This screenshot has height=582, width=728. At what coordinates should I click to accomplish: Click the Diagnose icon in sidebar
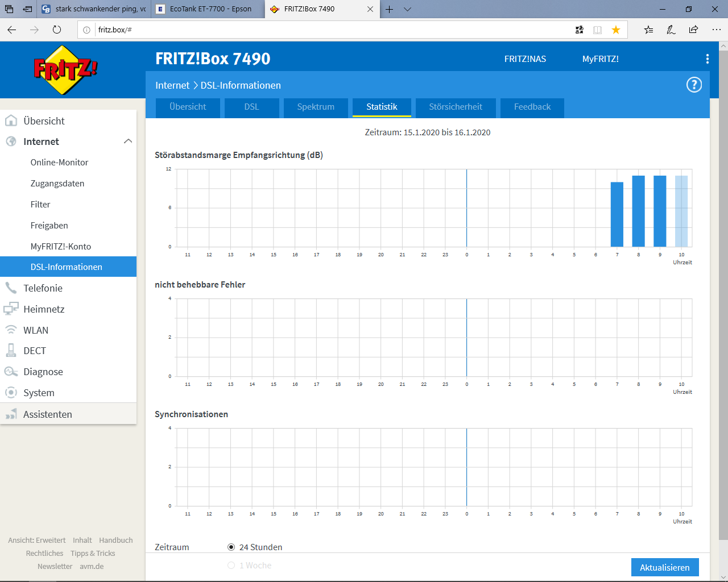pyautogui.click(x=11, y=372)
